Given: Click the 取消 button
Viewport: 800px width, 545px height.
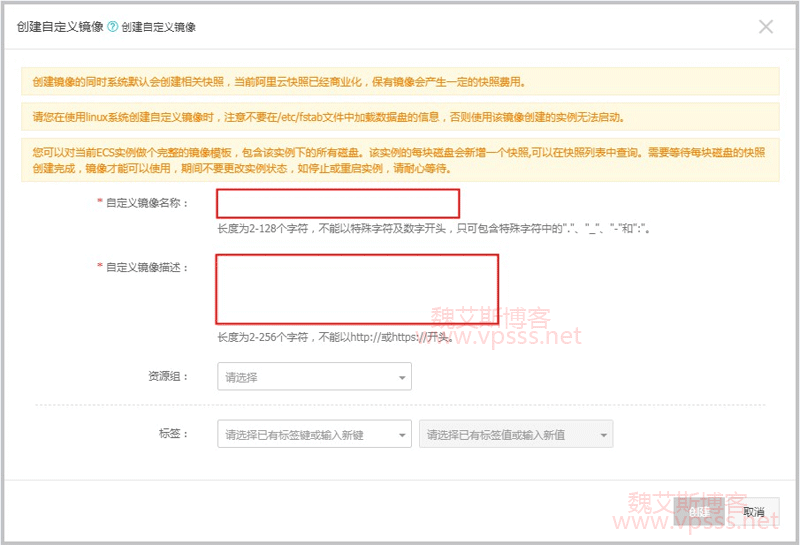Looking at the screenshot, I should 754,511.
